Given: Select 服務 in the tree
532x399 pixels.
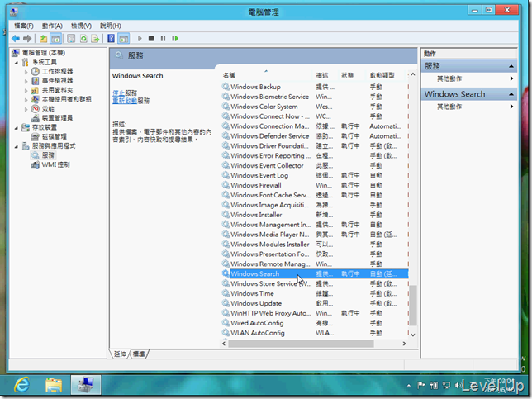Looking at the screenshot, I should point(48,155).
